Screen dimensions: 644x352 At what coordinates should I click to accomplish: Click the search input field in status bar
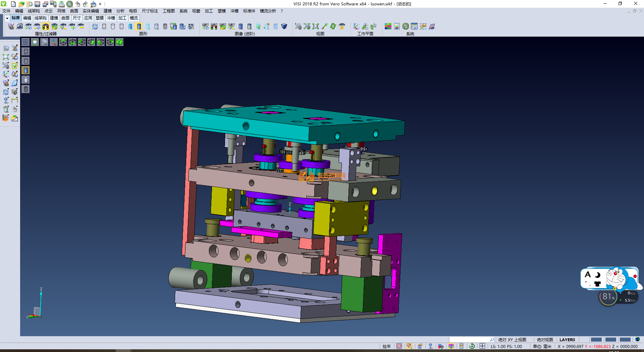(x=470, y=340)
